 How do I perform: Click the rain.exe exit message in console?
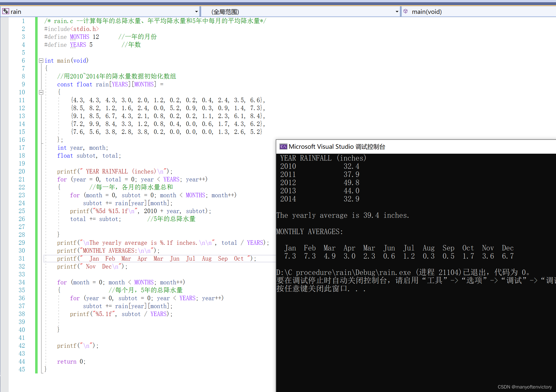pos(403,272)
